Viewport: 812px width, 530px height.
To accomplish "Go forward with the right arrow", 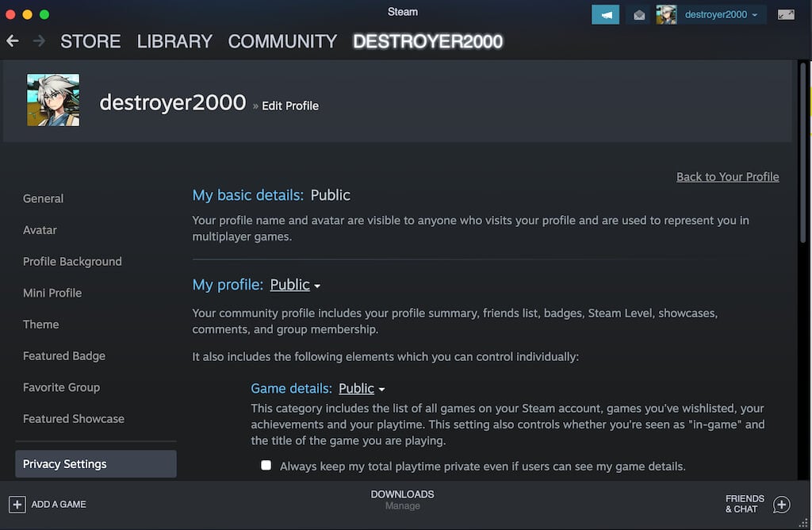I will pyautogui.click(x=39, y=41).
